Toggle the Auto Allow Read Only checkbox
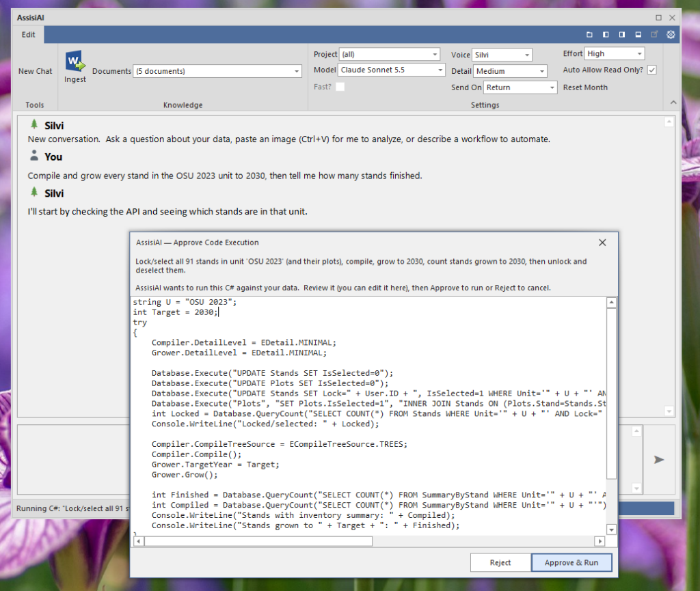 (x=651, y=70)
